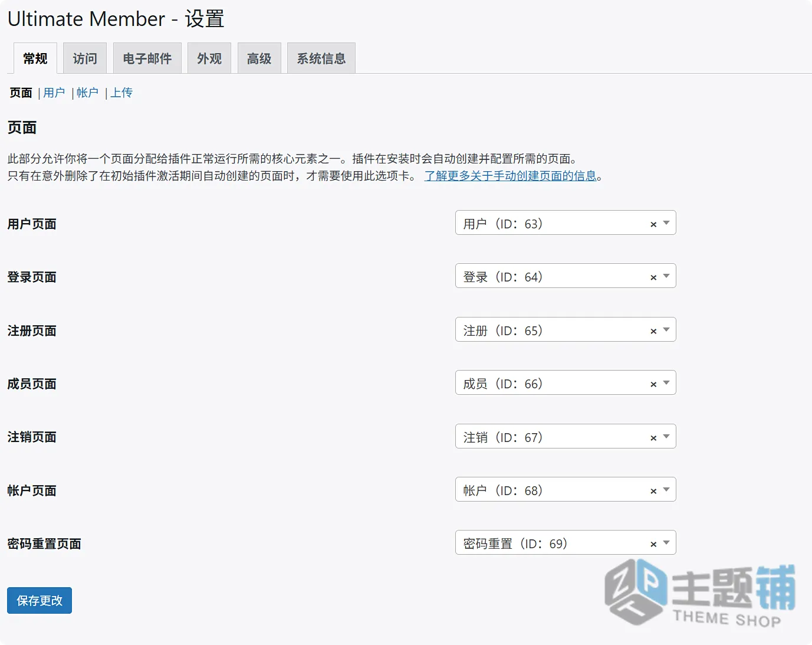Clear the 注销 (ID: 67) selection
This screenshot has height=645, width=812.
[653, 438]
